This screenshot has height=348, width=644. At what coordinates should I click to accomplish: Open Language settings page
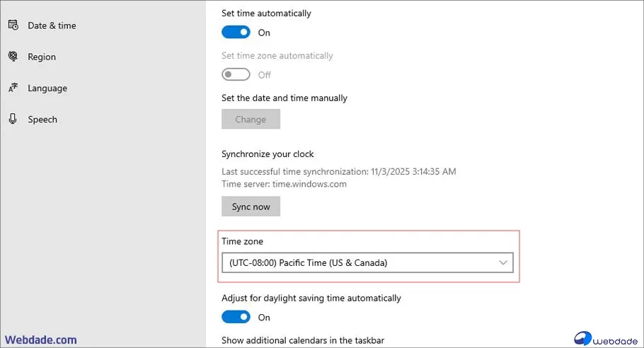pos(47,88)
